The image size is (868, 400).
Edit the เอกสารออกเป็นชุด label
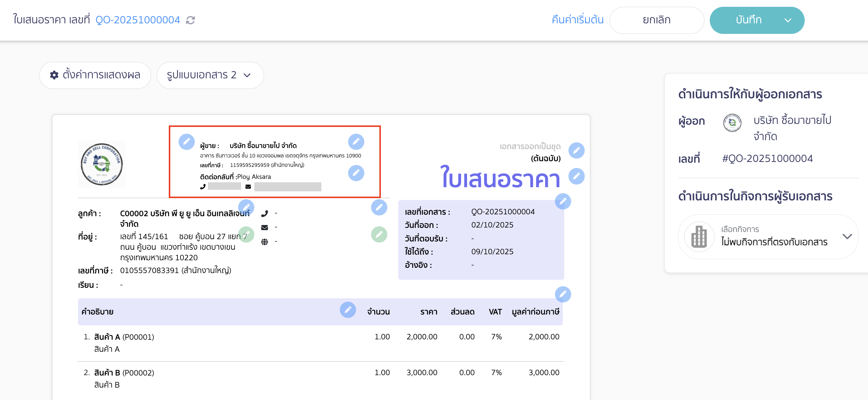(576, 150)
